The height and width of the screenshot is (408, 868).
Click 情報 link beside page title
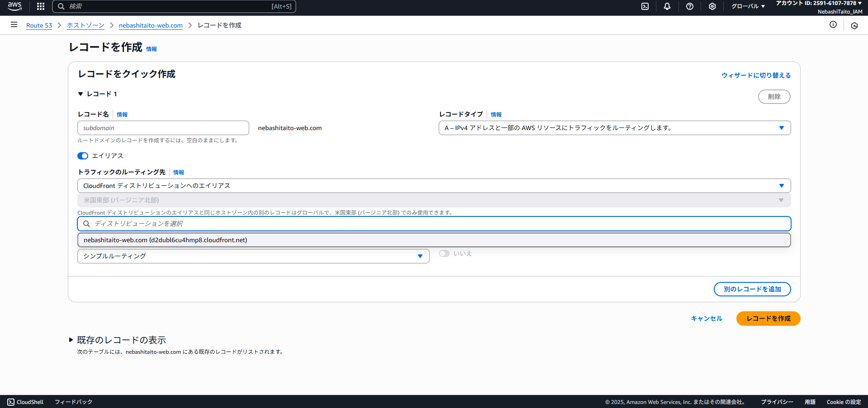tap(152, 49)
